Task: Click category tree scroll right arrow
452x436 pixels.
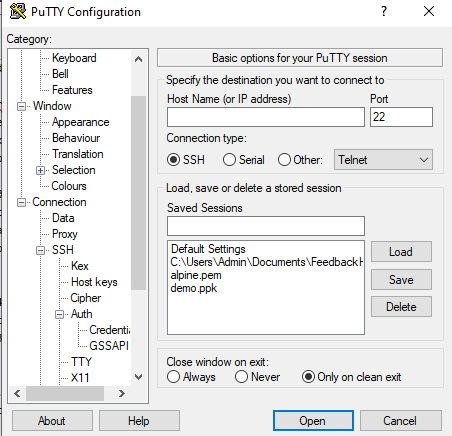Action: 122,394
